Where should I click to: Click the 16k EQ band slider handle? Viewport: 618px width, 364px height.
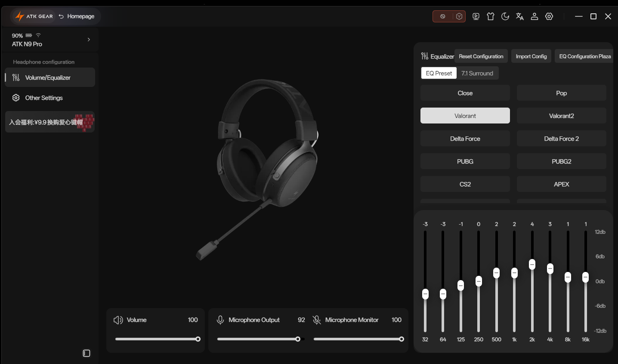(586, 277)
